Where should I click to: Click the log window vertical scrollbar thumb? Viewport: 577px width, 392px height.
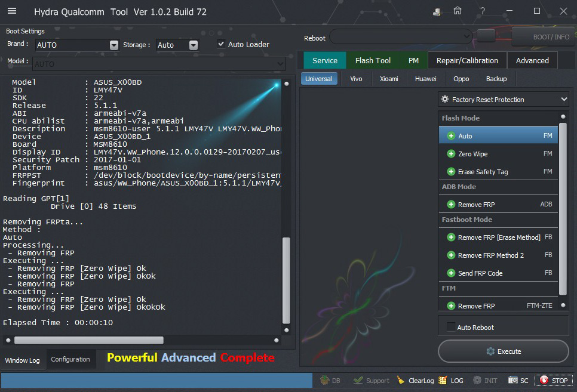click(286, 280)
